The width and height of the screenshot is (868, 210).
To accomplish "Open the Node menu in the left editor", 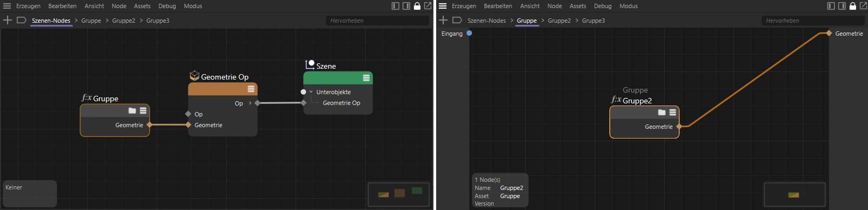I will pos(119,6).
